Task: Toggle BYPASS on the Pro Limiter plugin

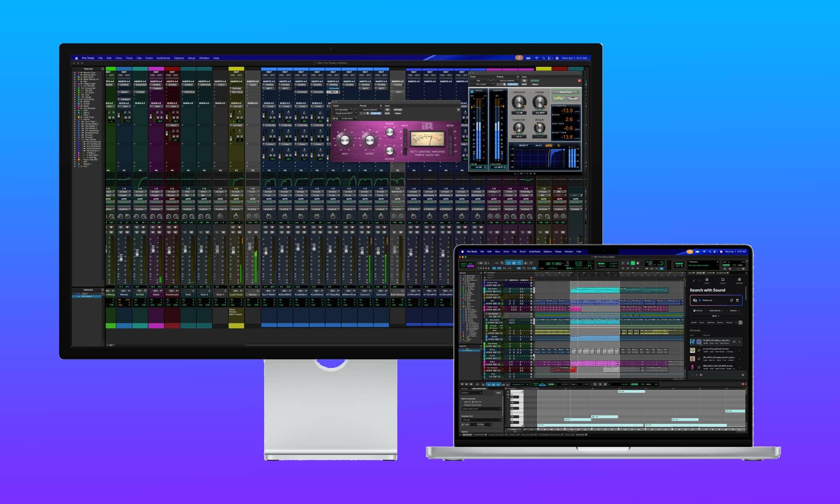Action: [535, 81]
